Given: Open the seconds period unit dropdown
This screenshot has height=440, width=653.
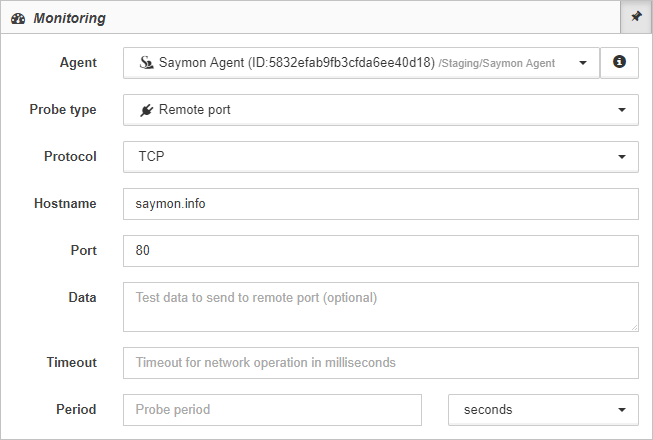Looking at the screenshot, I should [543, 410].
